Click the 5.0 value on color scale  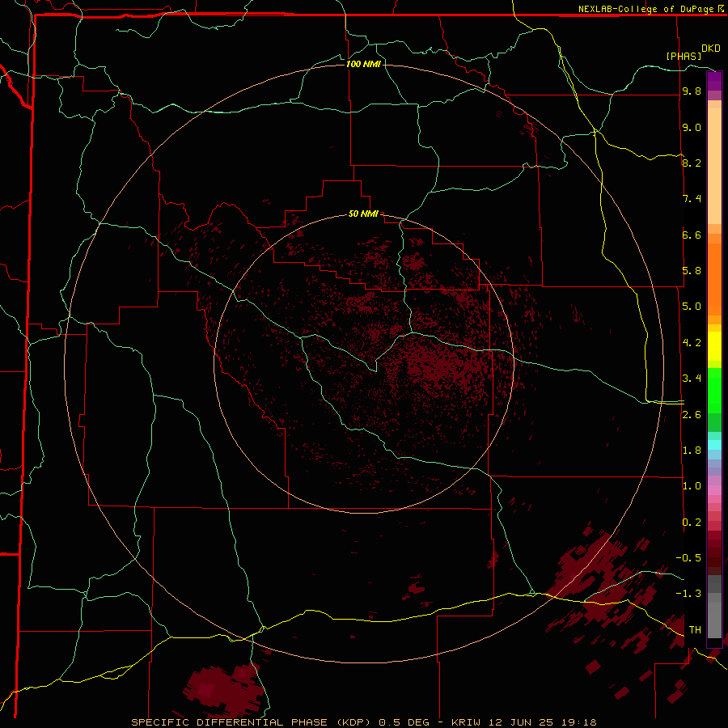[692, 307]
